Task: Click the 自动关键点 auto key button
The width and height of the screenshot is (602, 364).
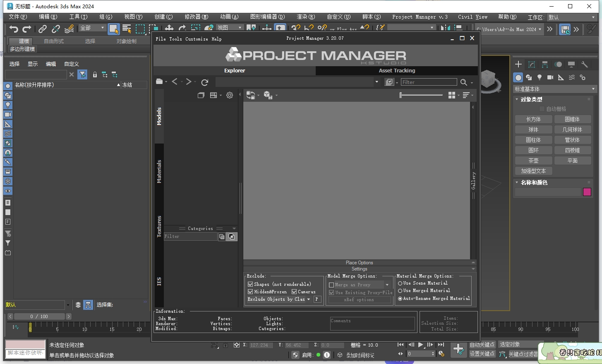Action: point(482,345)
